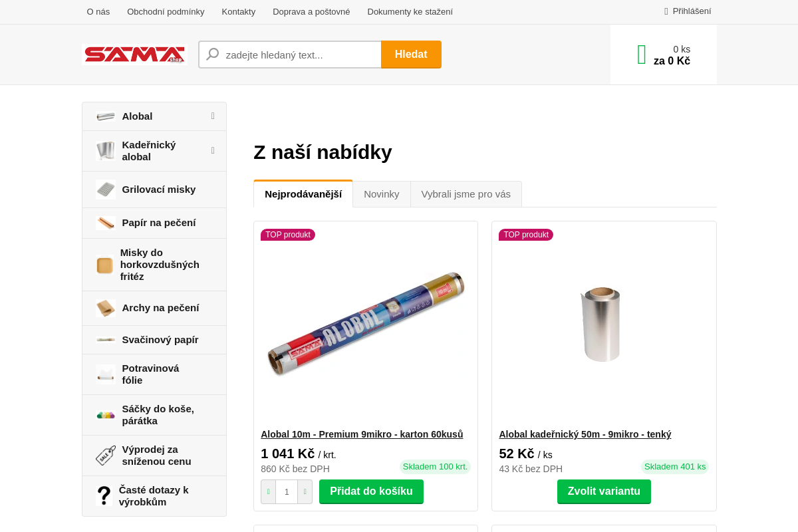Open FAQ using the question mark icon
798x532 pixels.
[104, 495]
